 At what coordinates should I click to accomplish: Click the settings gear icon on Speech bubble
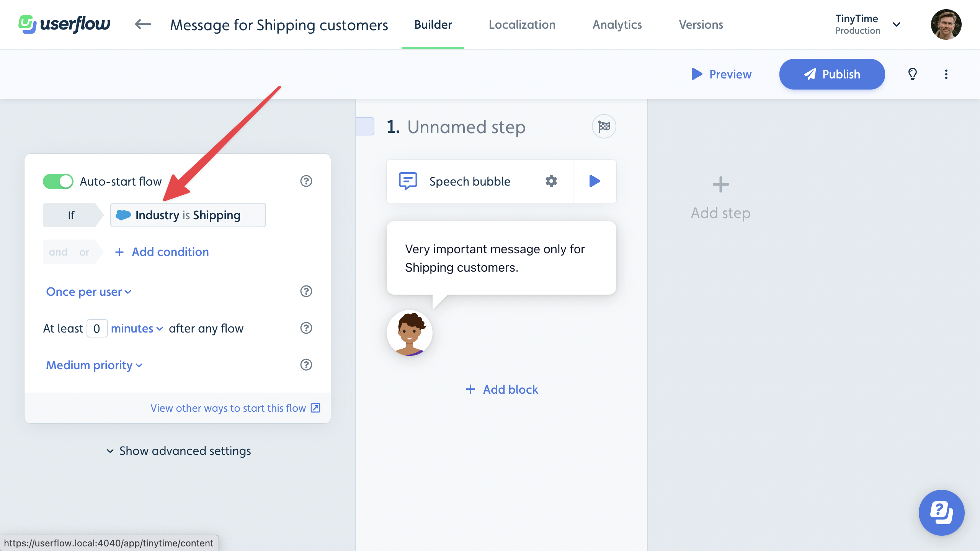click(x=551, y=180)
